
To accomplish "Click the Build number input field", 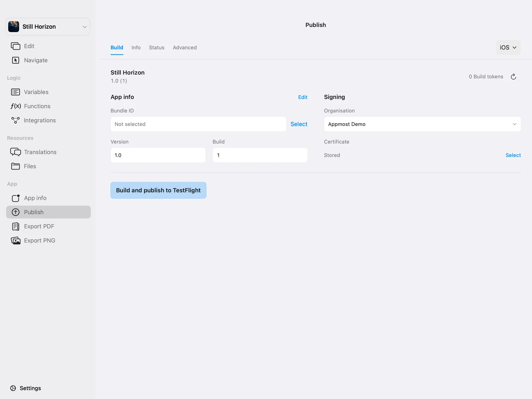I will (x=260, y=155).
